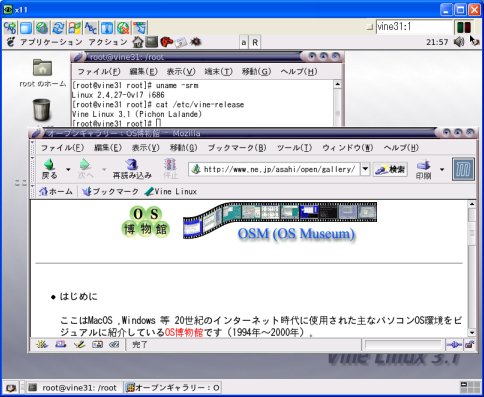Launch the terminal icon in the GNOME panel

152,42
